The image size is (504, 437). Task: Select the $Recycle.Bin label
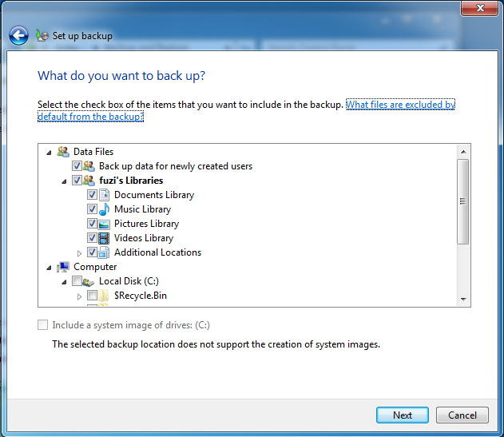tap(141, 296)
